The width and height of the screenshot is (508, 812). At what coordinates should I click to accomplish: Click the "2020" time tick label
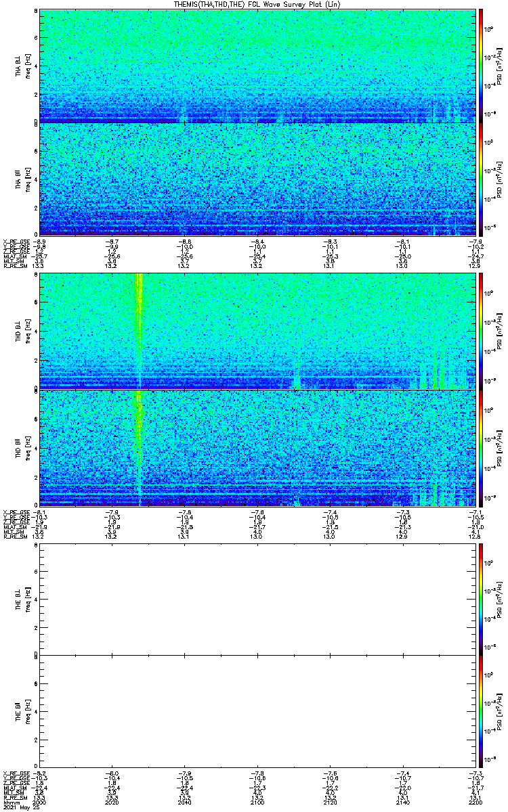point(112,803)
